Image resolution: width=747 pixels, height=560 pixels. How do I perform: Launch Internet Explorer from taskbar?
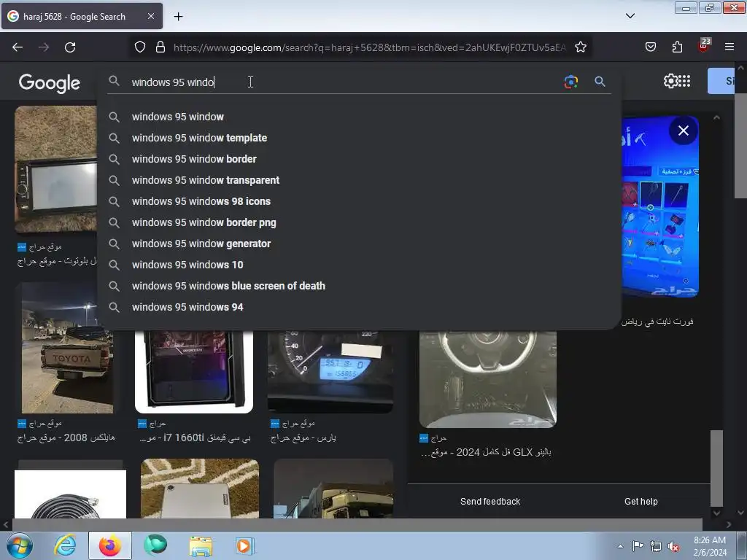coord(65,545)
